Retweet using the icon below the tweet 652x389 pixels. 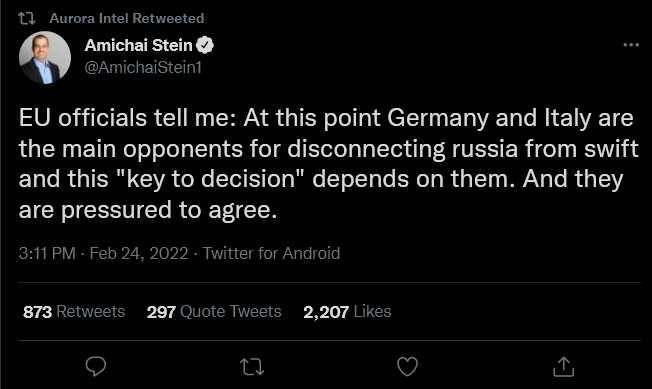(252, 367)
